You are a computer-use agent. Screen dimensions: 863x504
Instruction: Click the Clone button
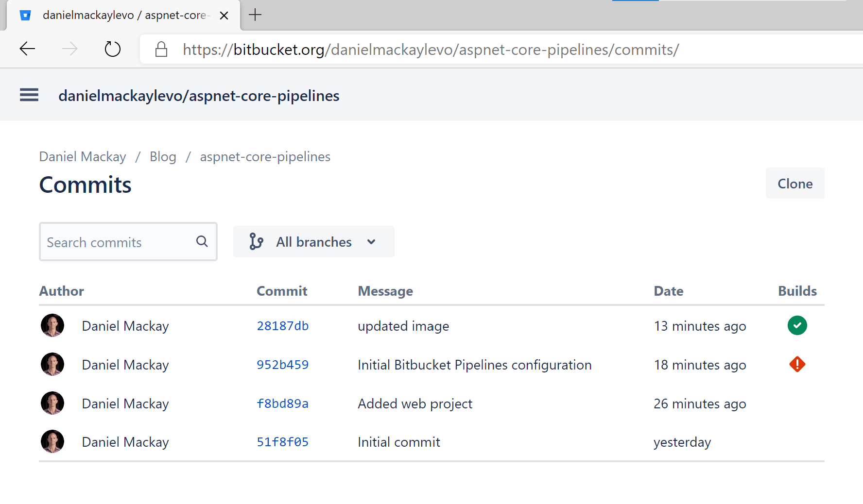click(795, 183)
